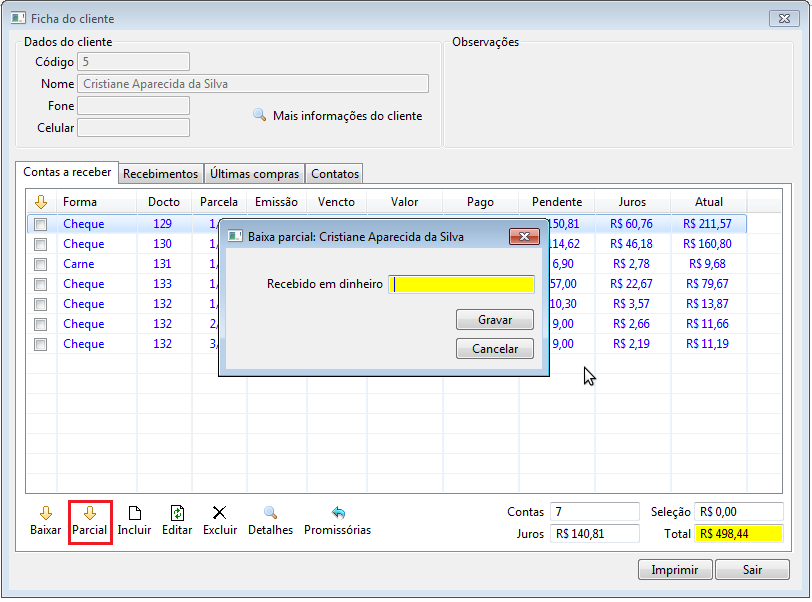
Task: Enable the checkbox on the R$ 11,19 row
Action: (x=40, y=344)
